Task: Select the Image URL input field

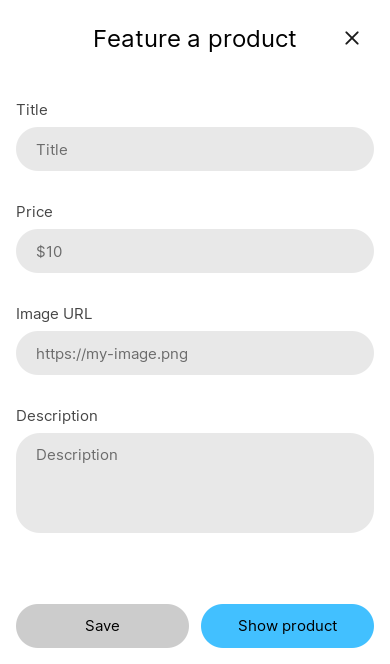Action: click(x=195, y=353)
